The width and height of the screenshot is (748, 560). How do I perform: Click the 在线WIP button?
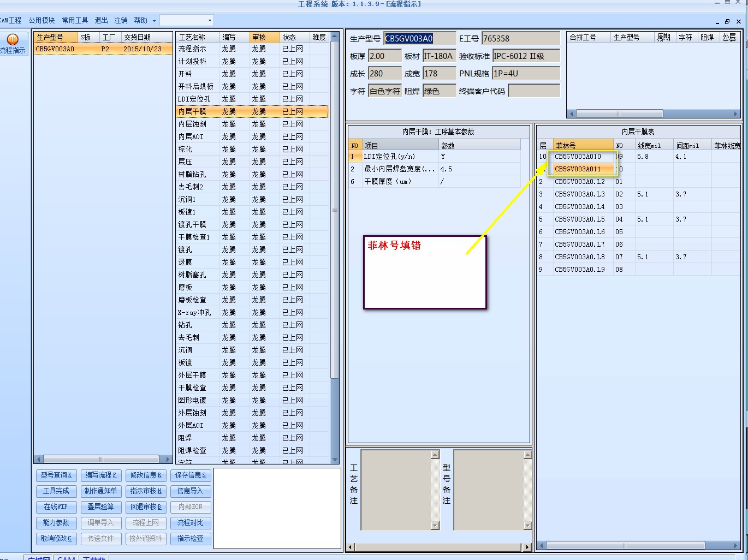[56, 507]
